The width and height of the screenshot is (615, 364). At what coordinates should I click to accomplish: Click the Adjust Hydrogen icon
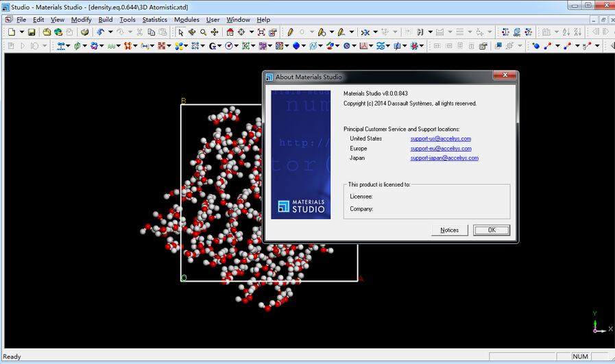[x=420, y=32]
